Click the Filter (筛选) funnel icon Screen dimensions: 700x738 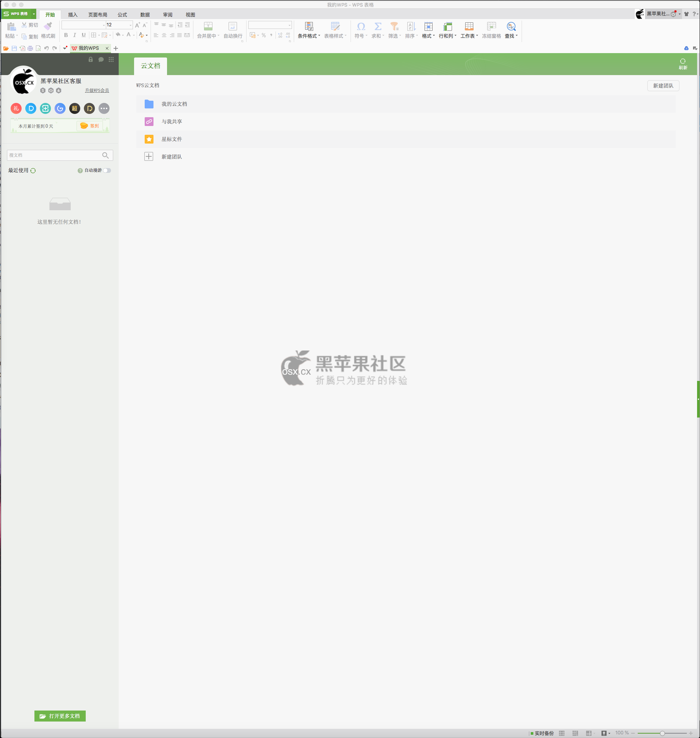[x=395, y=26]
